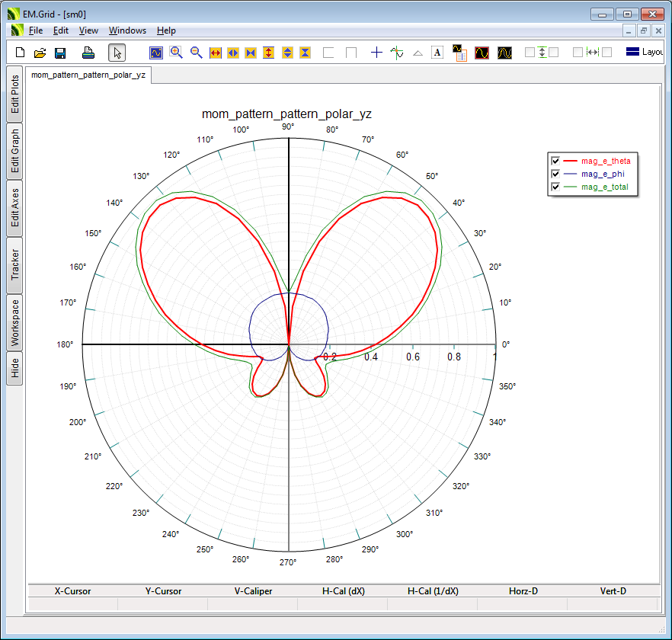Click the New file icon

21,53
